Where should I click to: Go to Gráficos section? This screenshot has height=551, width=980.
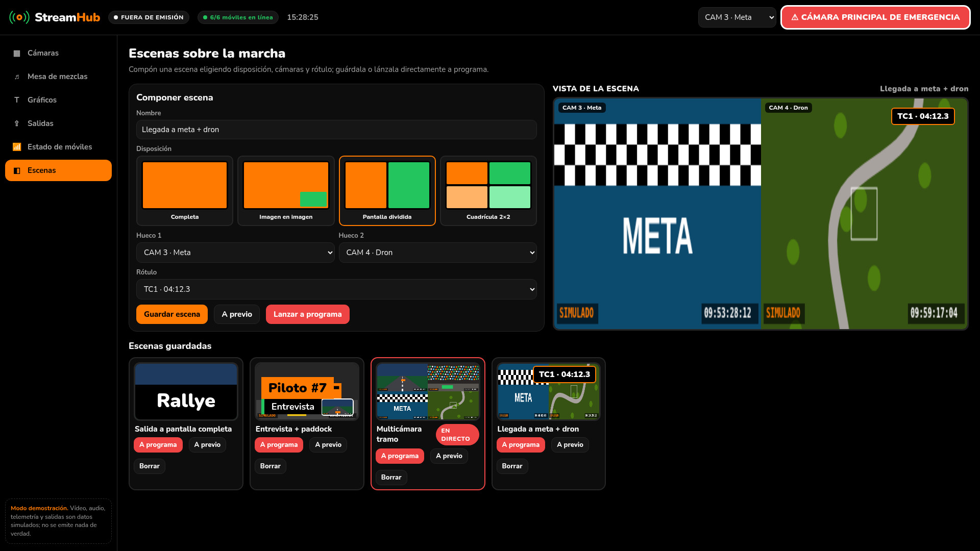click(x=58, y=100)
